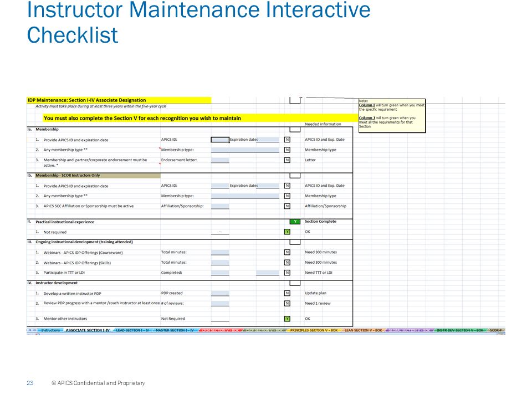The height and width of the screenshot is (399, 532).
Task: Click N status box for TTT or LDI row
Action: 287,273
